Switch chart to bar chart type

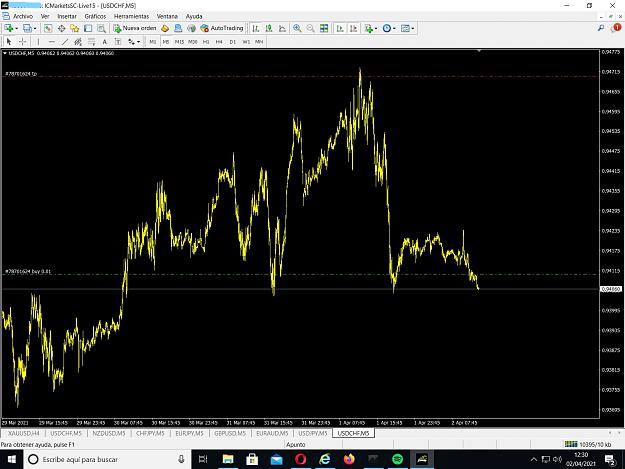pos(256,28)
